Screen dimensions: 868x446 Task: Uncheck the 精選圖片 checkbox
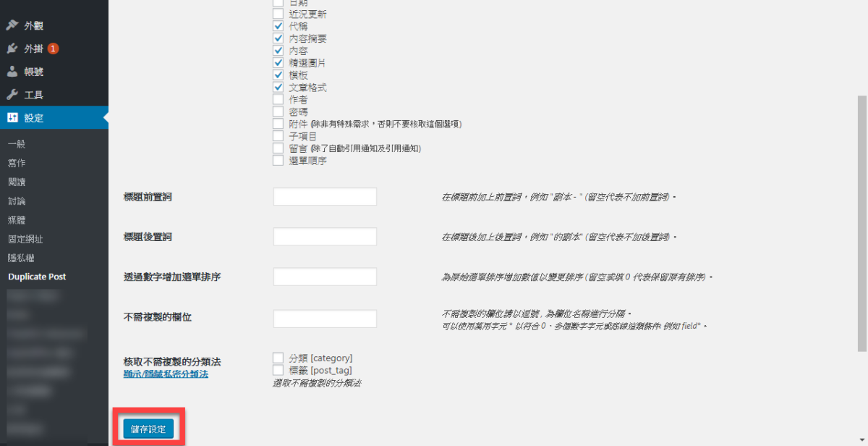pyautogui.click(x=278, y=63)
